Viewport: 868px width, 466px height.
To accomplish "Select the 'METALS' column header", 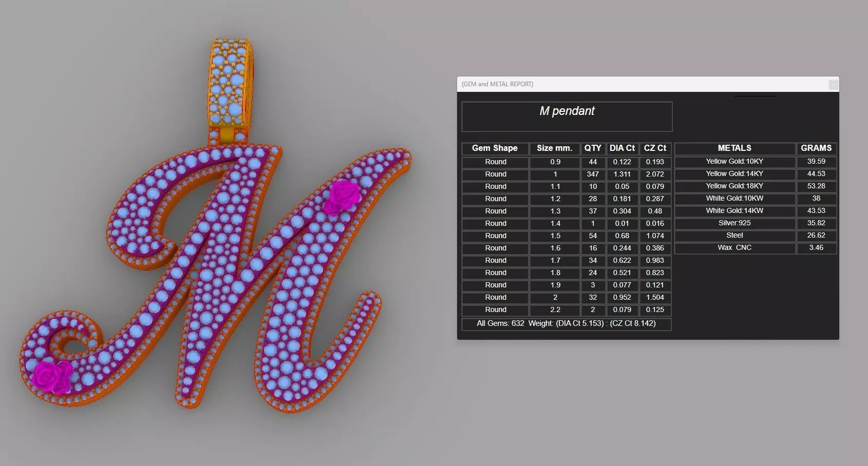I will tap(734, 148).
